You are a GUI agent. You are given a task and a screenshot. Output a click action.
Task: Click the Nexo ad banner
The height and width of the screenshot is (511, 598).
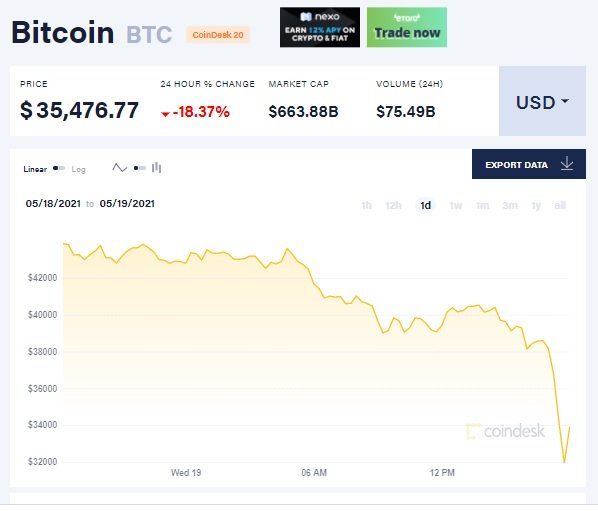pos(320,27)
